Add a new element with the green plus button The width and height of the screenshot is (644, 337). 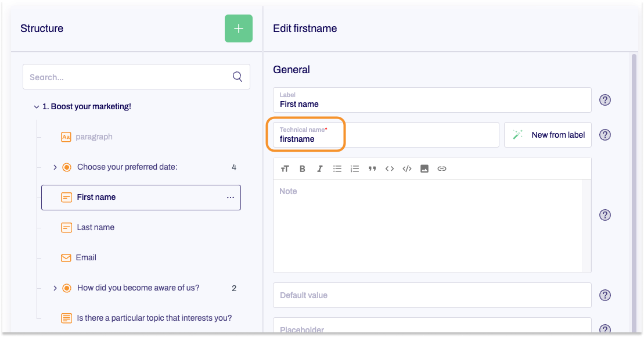click(238, 28)
